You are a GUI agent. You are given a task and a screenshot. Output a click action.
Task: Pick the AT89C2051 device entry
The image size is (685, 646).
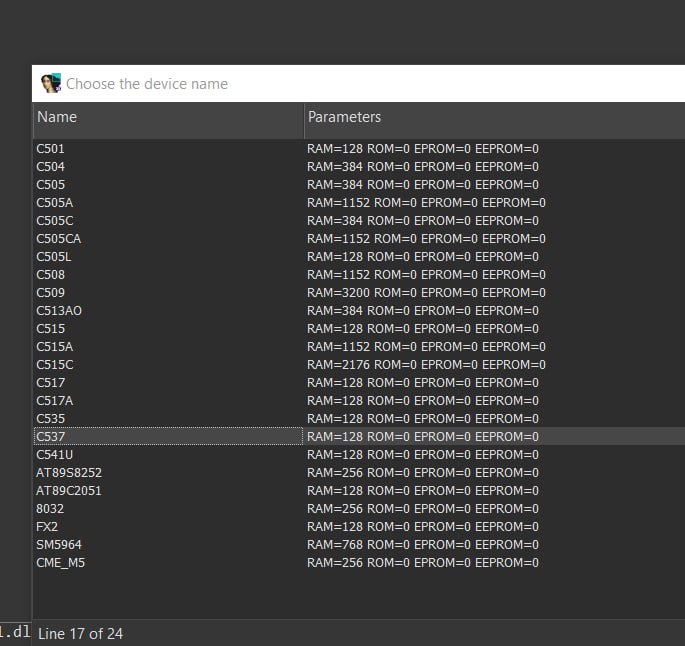[x=68, y=491]
